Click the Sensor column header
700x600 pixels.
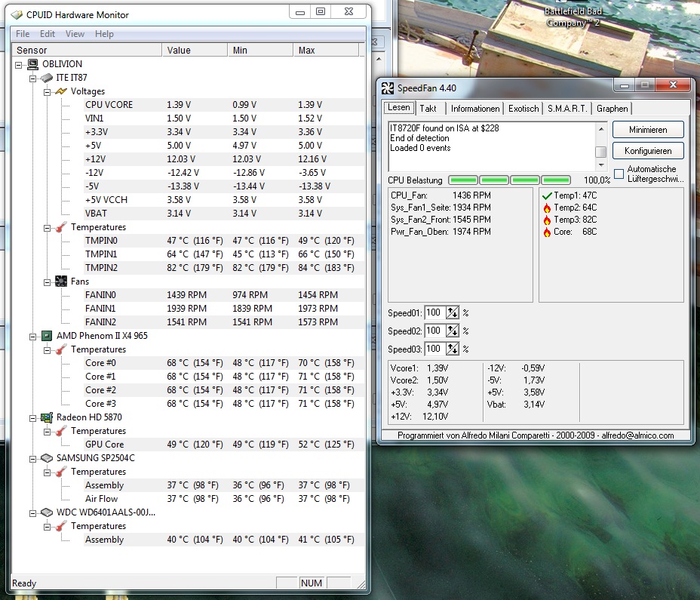click(87, 50)
